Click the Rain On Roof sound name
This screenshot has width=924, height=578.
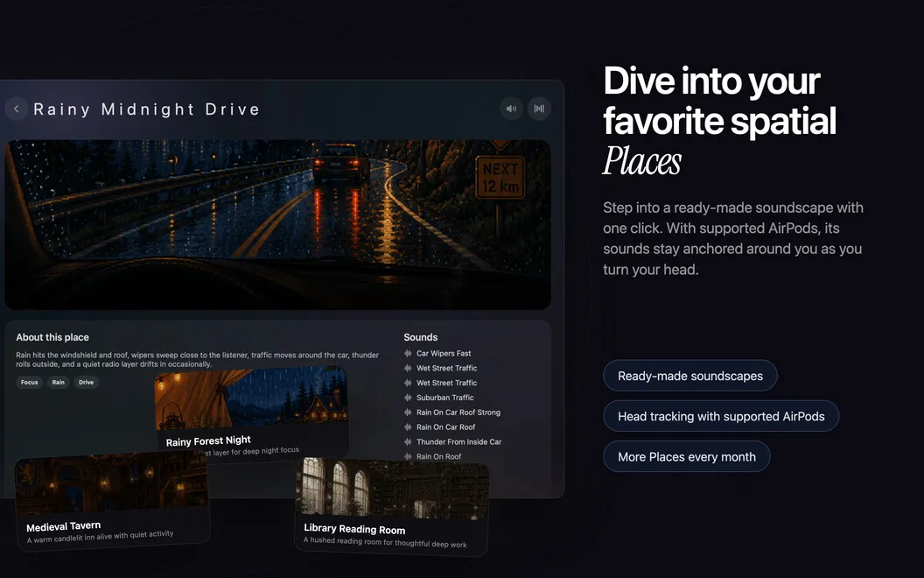[x=439, y=456]
